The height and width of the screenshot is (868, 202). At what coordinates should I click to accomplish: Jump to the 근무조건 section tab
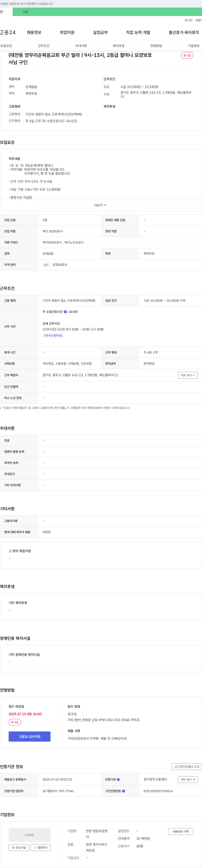click(43, 46)
